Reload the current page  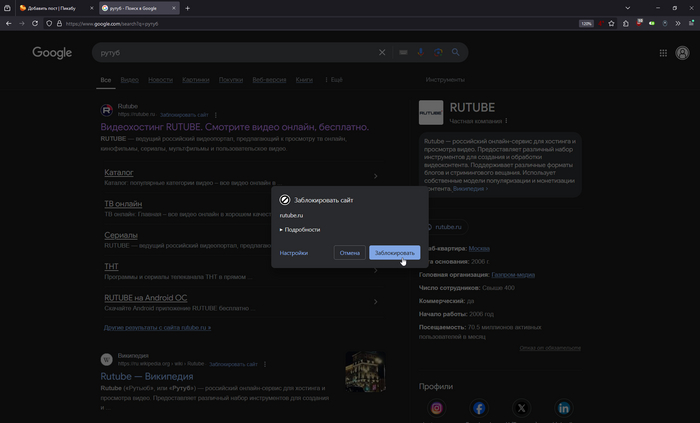tap(35, 23)
